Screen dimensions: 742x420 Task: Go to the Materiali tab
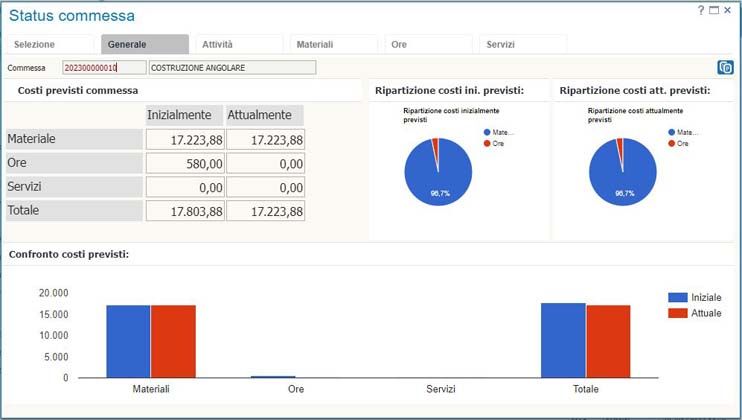click(334, 44)
